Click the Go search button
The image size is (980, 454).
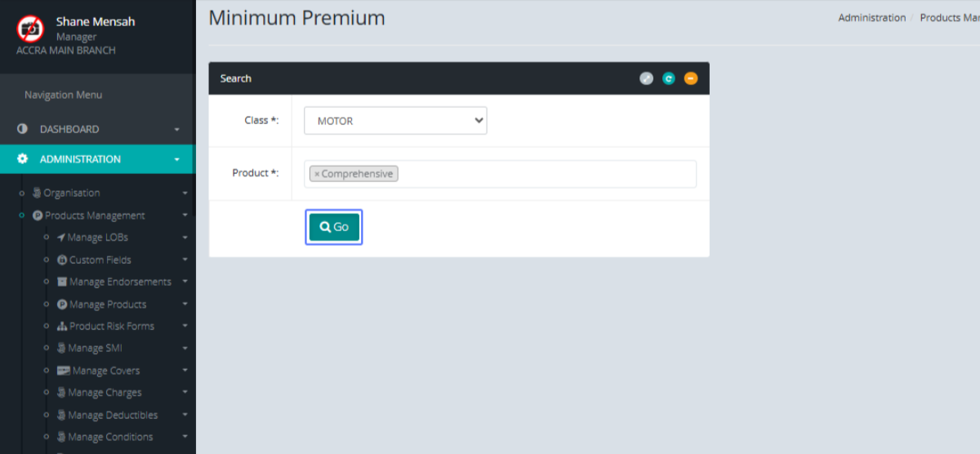pyautogui.click(x=334, y=227)
